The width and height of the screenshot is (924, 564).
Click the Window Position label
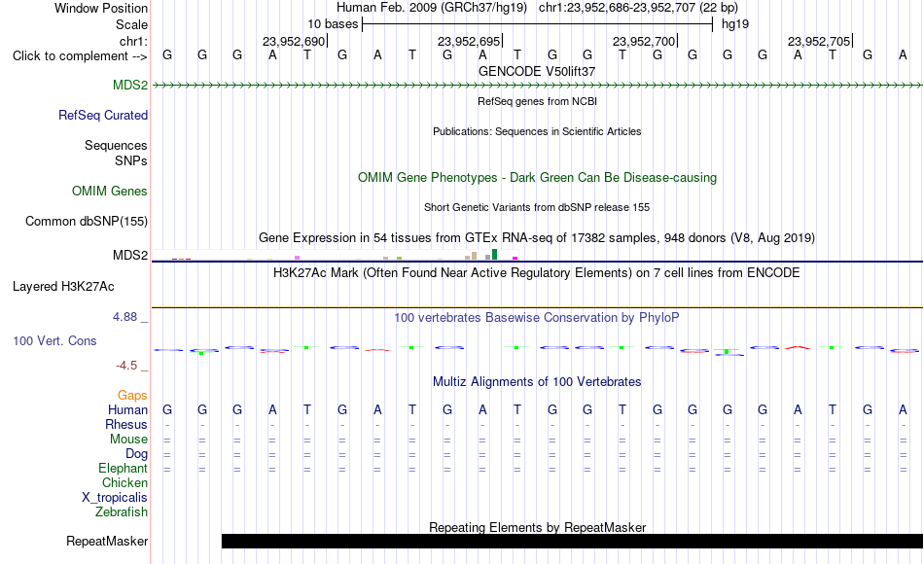tap(101, 8)
